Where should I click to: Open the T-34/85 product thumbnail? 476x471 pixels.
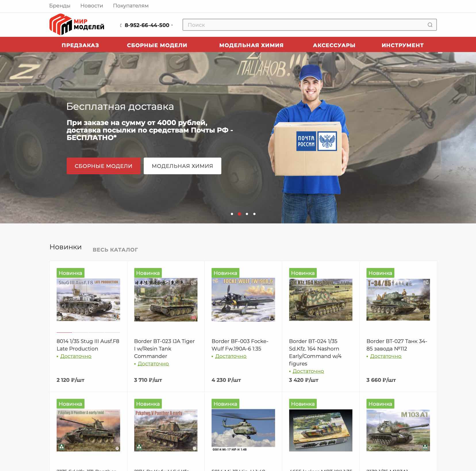[398, 300]
